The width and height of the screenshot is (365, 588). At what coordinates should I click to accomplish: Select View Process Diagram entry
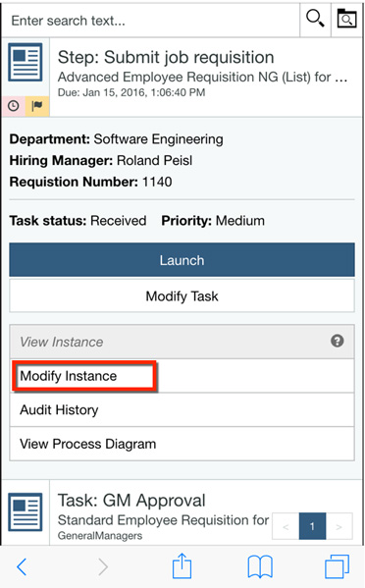pos(182,444)
